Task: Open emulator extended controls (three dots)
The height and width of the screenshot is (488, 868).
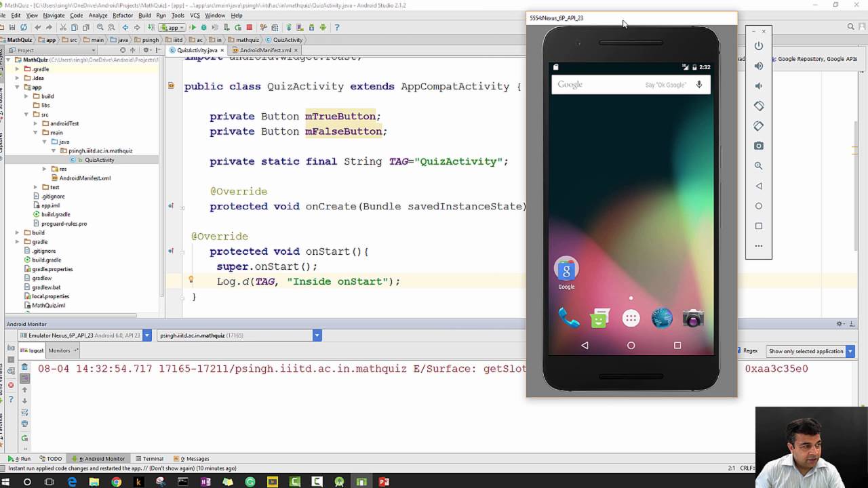Action: pyautogui.click(x=759, y=246)
